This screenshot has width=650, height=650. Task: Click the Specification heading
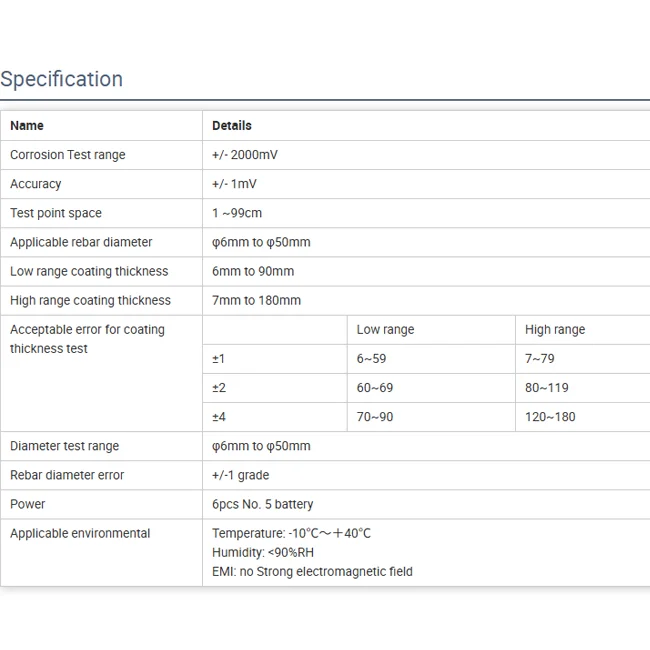(62, 79)
